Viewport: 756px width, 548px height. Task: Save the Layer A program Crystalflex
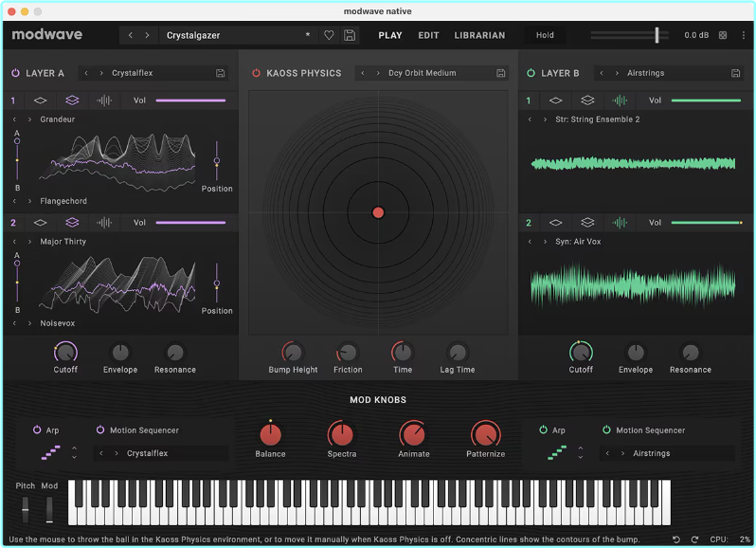click(221, 73)
